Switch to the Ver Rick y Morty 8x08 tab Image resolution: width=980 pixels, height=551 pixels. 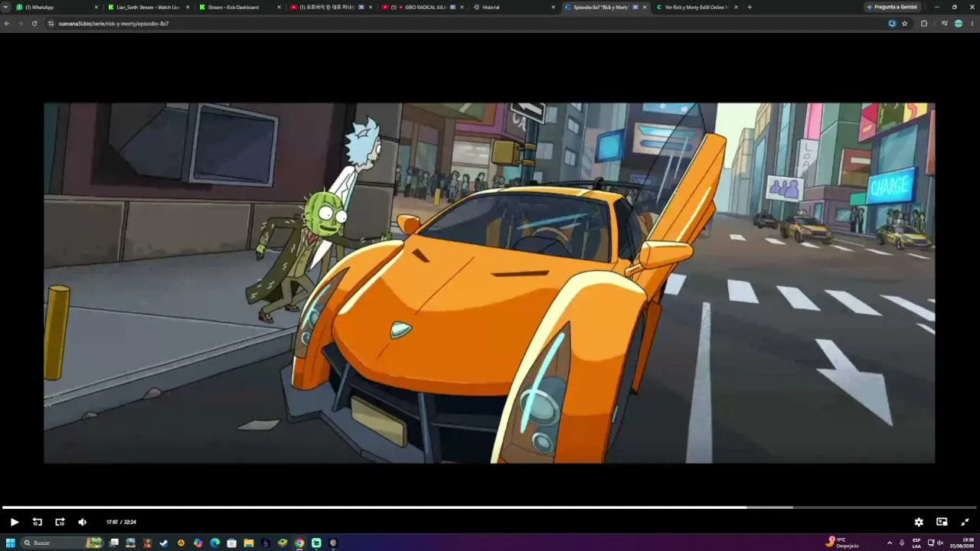[x=695, y=7]
